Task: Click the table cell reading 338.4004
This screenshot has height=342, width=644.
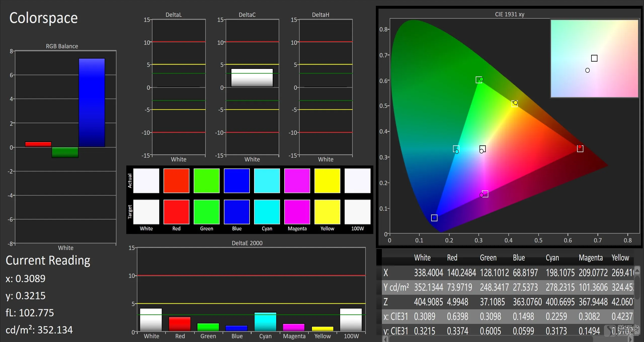Action: (428, 273)
